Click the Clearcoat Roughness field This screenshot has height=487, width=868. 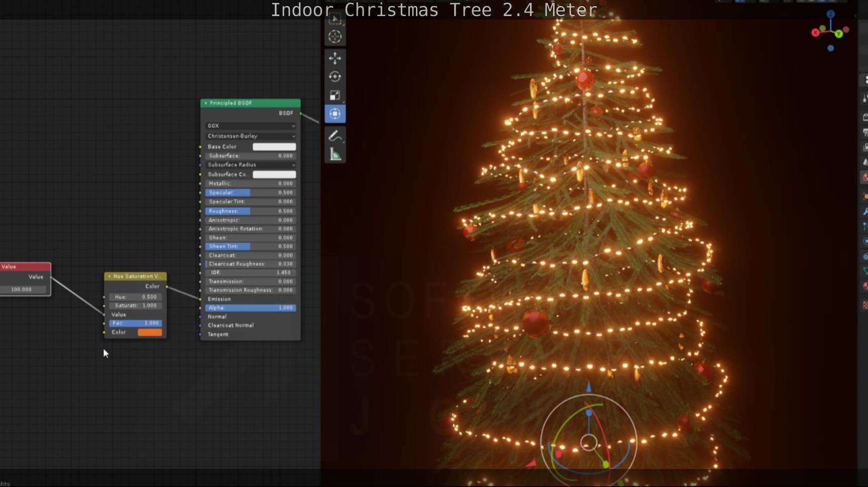[x=251, y=264]
